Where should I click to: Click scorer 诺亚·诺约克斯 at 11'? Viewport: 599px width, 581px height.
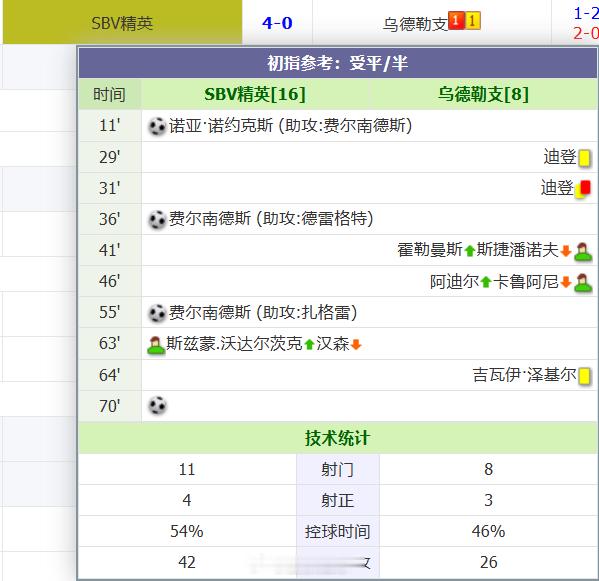click(x=221, y=126)
